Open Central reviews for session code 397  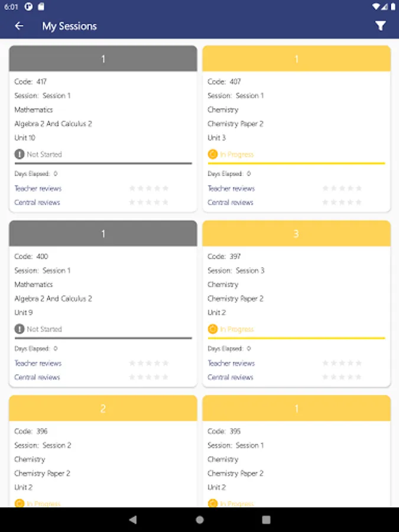[231, 377]
